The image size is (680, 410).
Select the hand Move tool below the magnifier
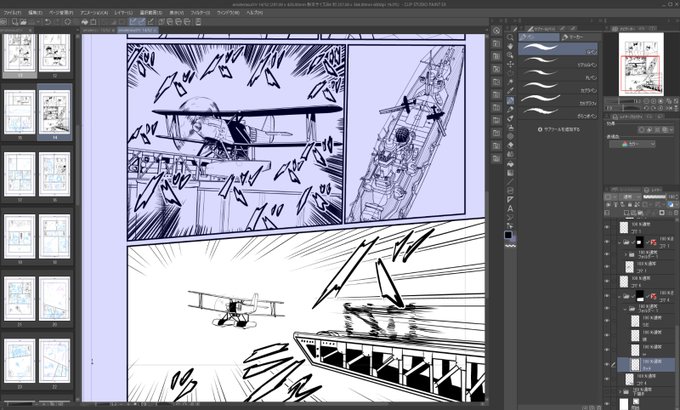click(510, 46)
